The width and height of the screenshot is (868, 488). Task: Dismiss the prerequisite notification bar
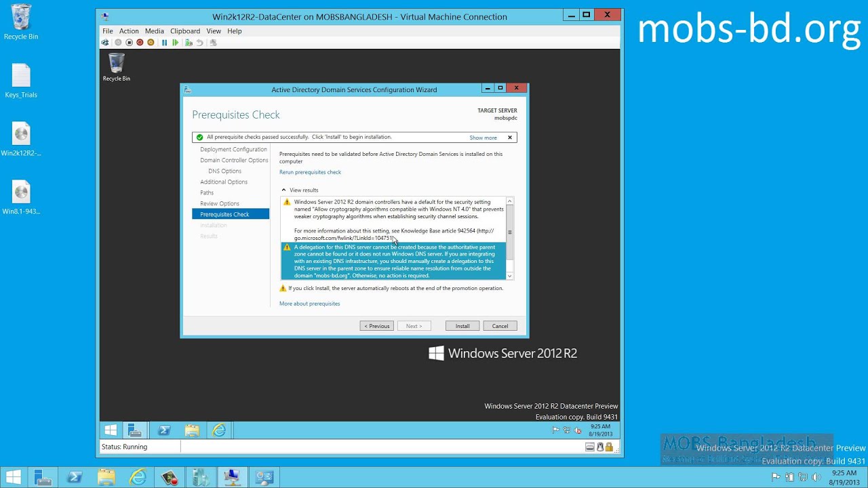[510, 138]
